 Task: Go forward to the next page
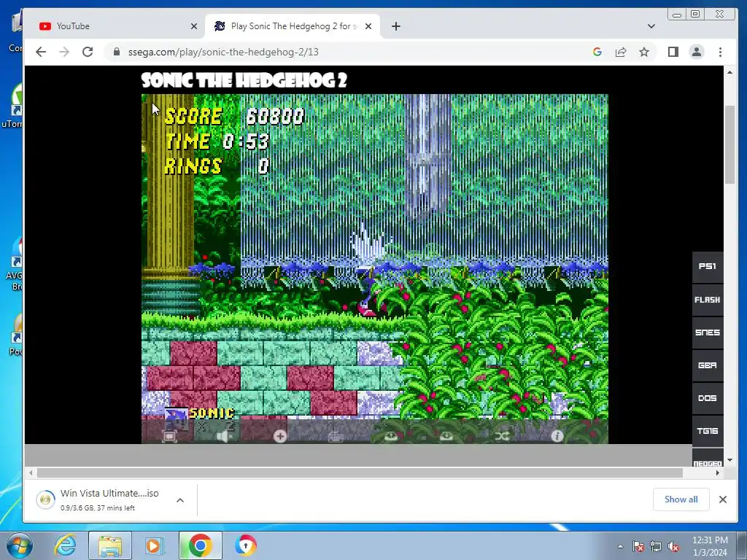tap(64, 52)
